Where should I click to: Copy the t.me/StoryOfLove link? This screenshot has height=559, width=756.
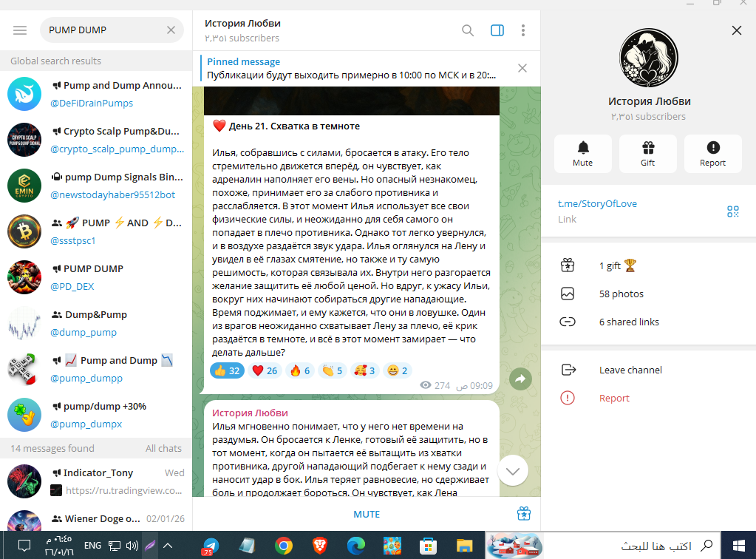point(597,203)
